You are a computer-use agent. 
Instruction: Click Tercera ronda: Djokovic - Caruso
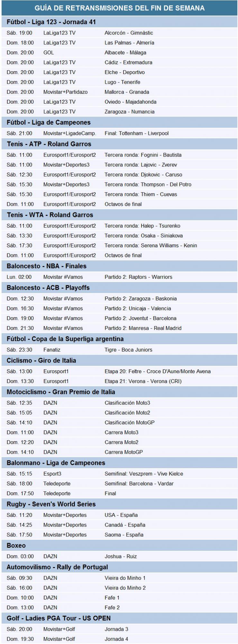pyautogui.click(x=143, y=175)
